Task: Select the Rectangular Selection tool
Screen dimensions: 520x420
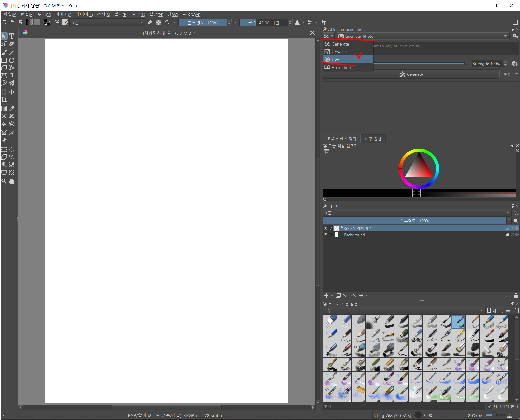Action: coord(4,149)
